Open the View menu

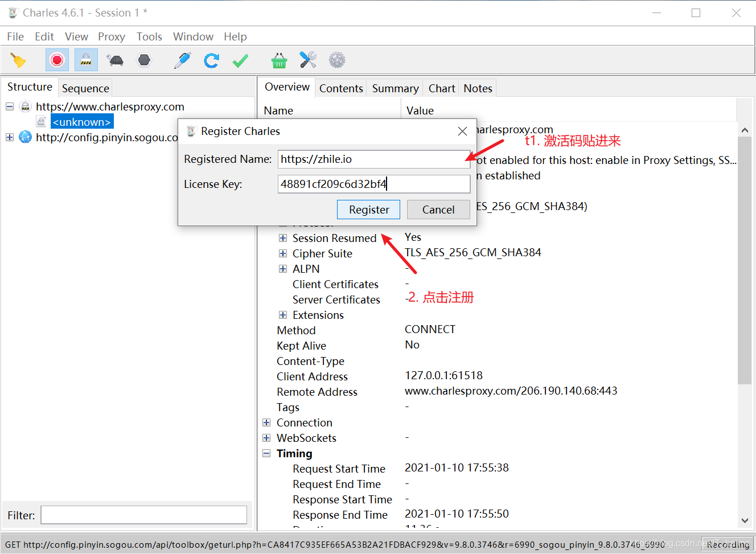click(x=76, y=36)
